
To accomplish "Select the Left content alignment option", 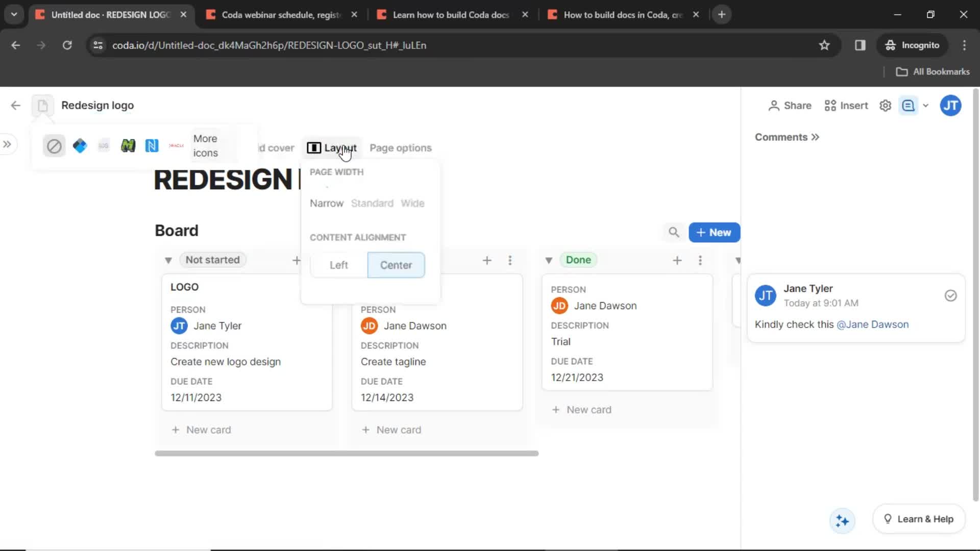I will click(x=338, y=264).
